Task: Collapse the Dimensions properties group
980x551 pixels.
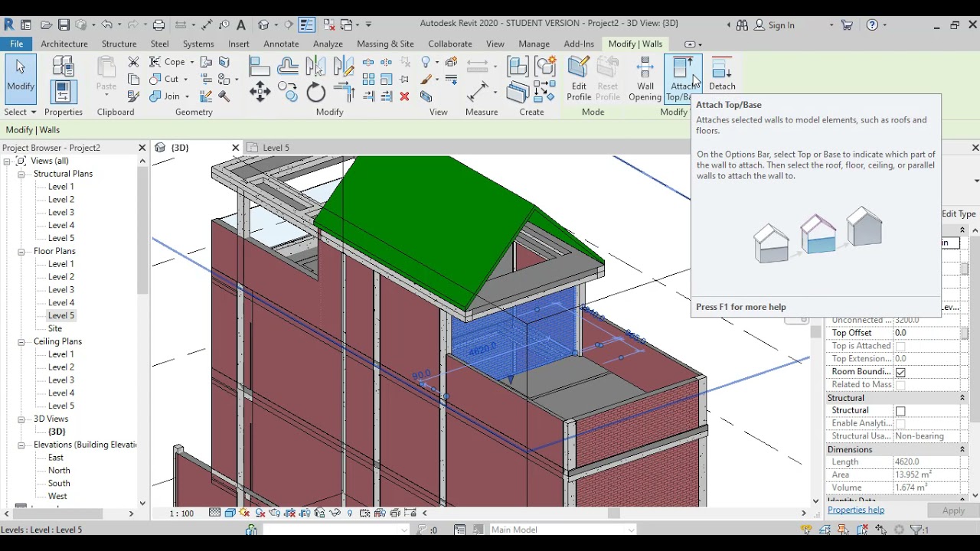Action: [x=962, y=449]
